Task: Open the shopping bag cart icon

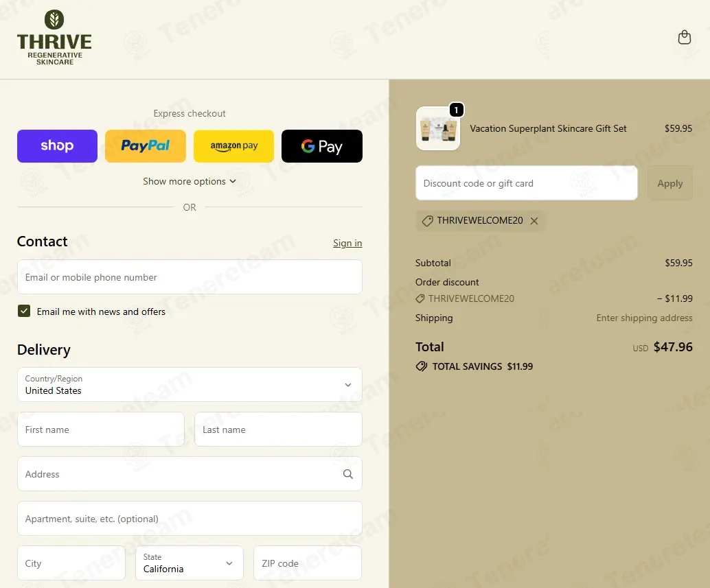Action: pos(684,37)
